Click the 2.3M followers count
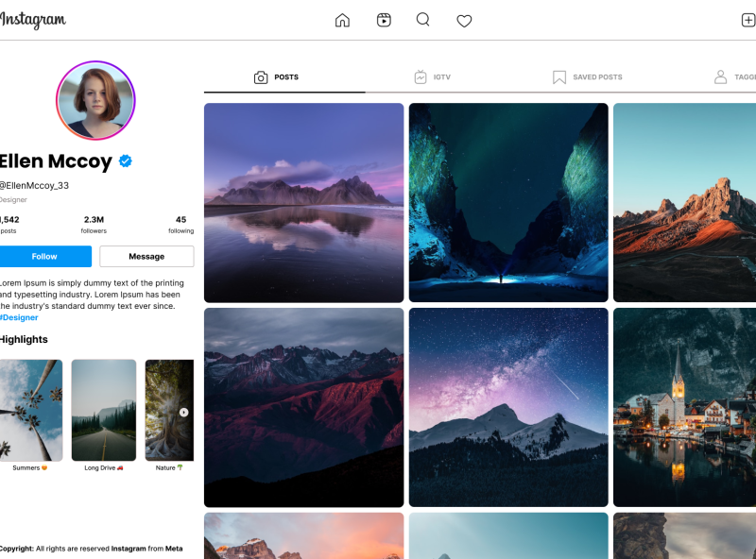Viewport: 756px width, 559px height. [x=94, y=225]
